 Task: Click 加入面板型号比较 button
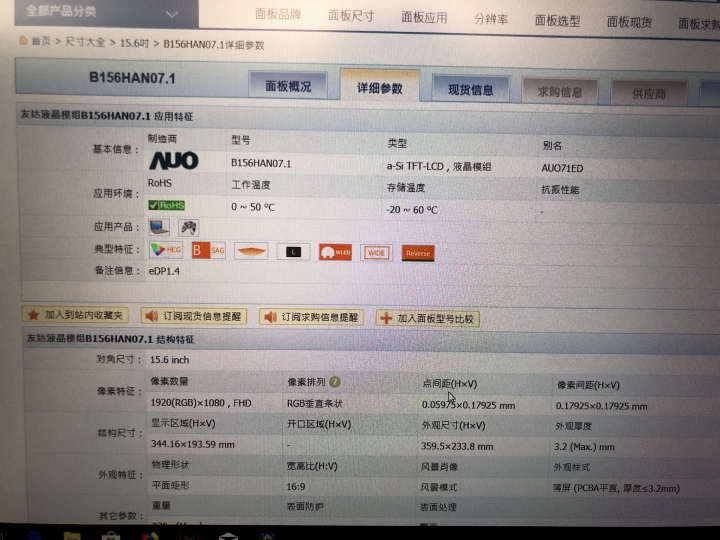pos(428,319)
